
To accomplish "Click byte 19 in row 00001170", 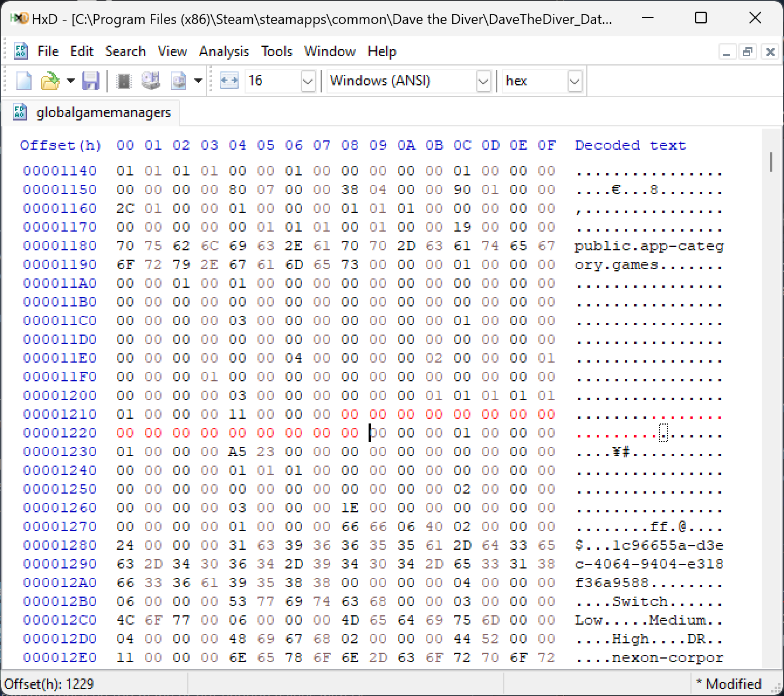I will click(x=462, y=227).
